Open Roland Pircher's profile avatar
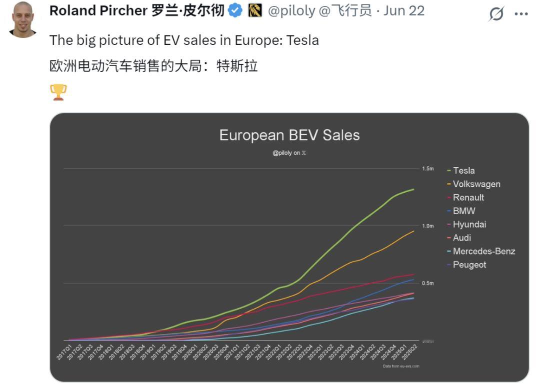This screenshot has width=540, height=392. [x=23, y=19]
